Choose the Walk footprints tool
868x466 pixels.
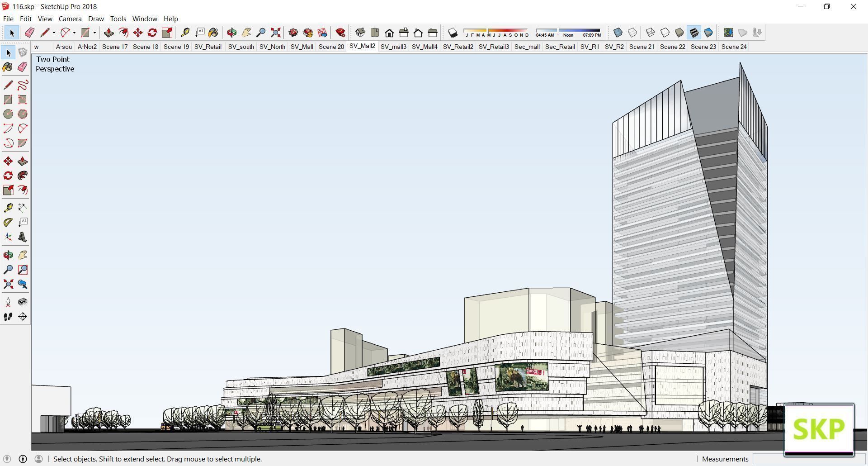[8, 317]
